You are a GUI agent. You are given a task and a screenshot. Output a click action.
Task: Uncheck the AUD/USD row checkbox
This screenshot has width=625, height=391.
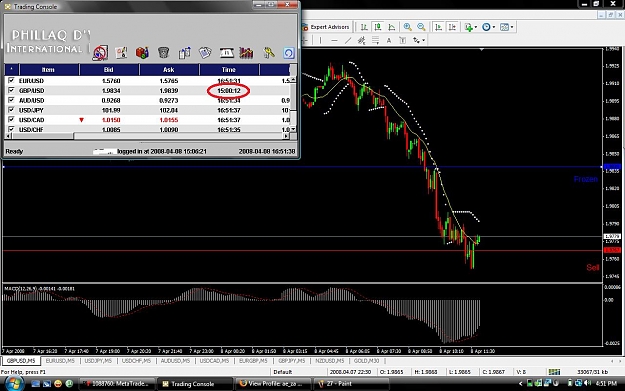tap(11, 100)
